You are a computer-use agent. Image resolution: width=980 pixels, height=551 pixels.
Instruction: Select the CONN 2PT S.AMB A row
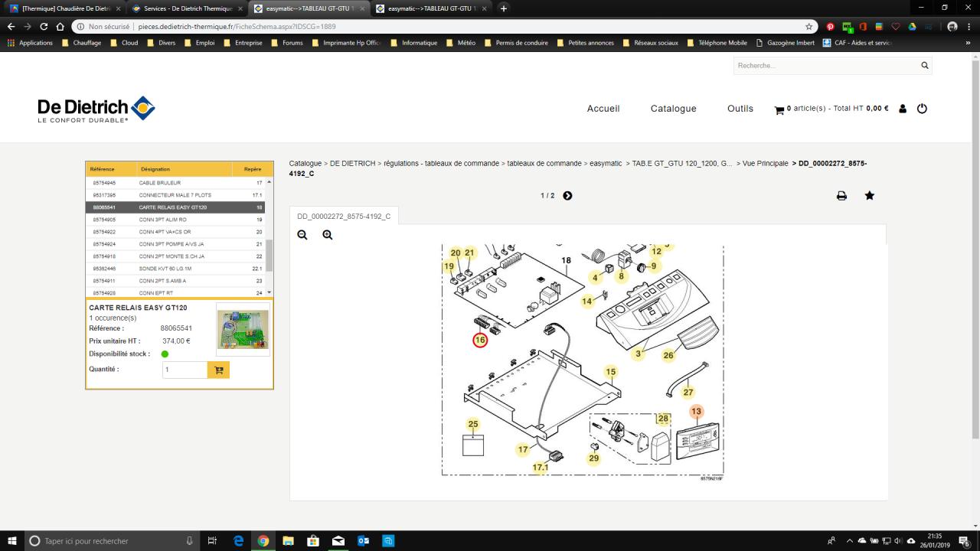(175, 281)
